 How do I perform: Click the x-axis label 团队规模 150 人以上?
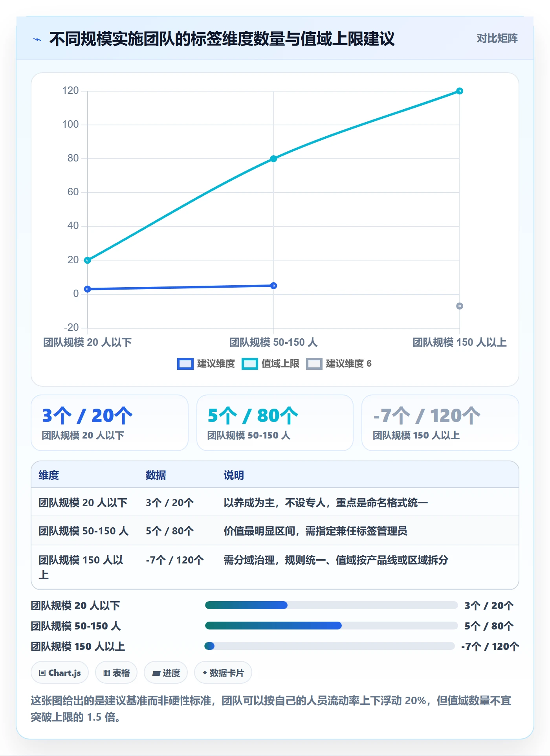coord(459,342)
